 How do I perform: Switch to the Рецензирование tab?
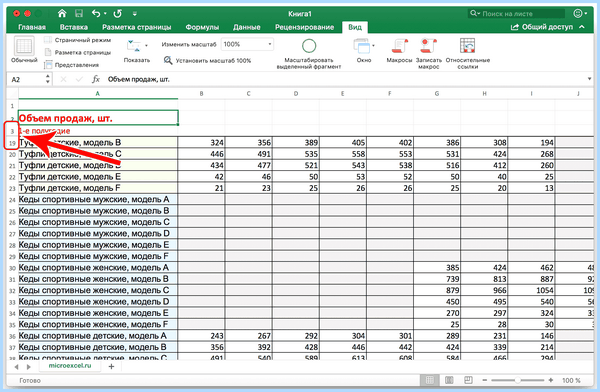click(x=304, y=27)
